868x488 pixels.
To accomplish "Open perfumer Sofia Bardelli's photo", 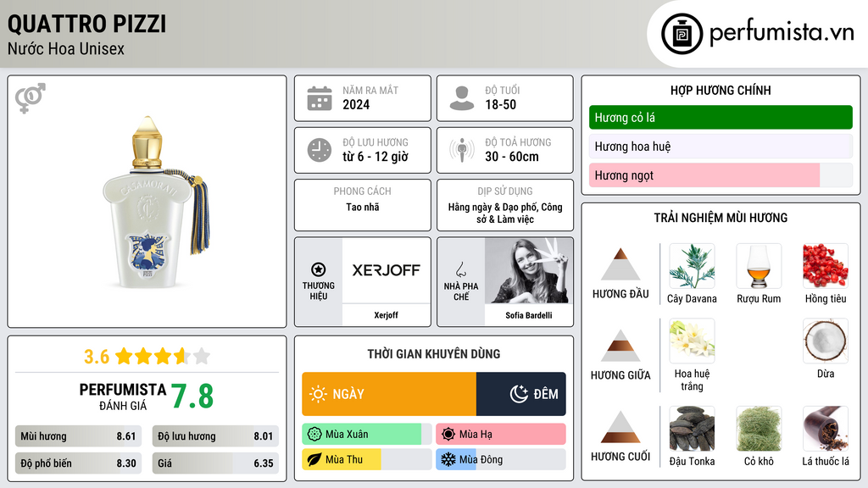I will coord(529,270).
